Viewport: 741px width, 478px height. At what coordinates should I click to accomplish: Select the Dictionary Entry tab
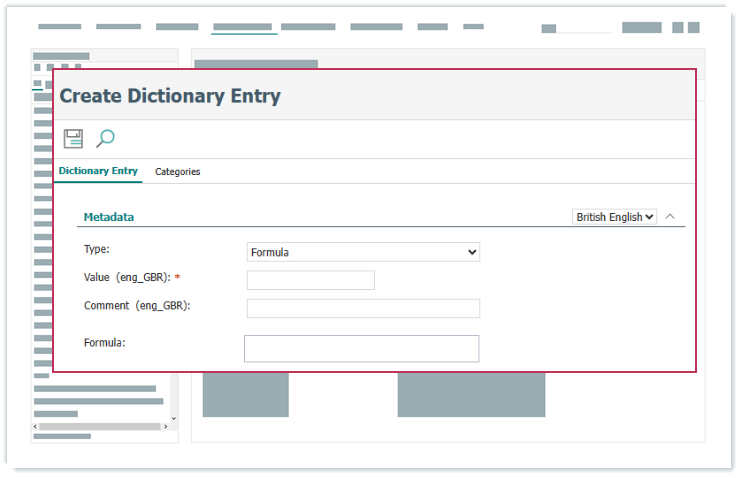pos(98,171)
